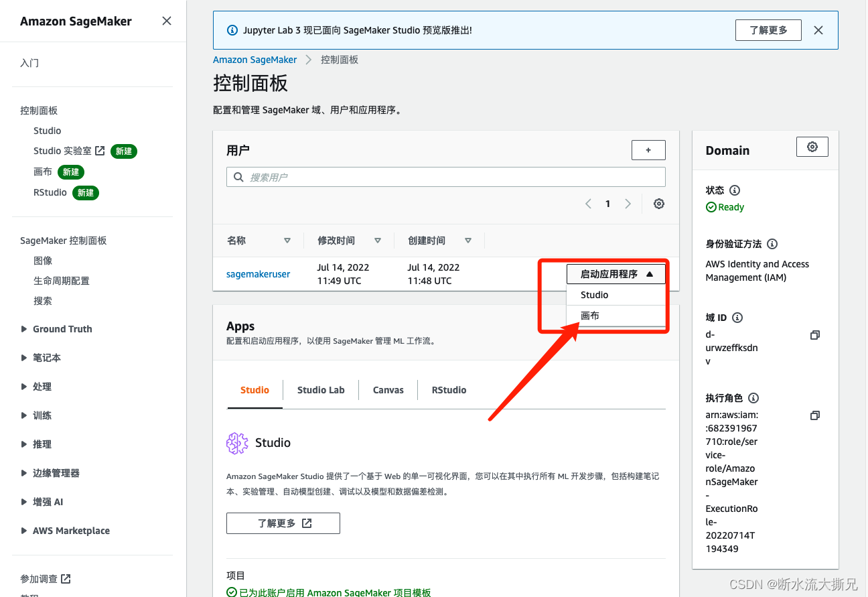This screenshot has height=597, width=868.
Task: Click 控制面板 in the breadcrumb
Action: point(340,60)
